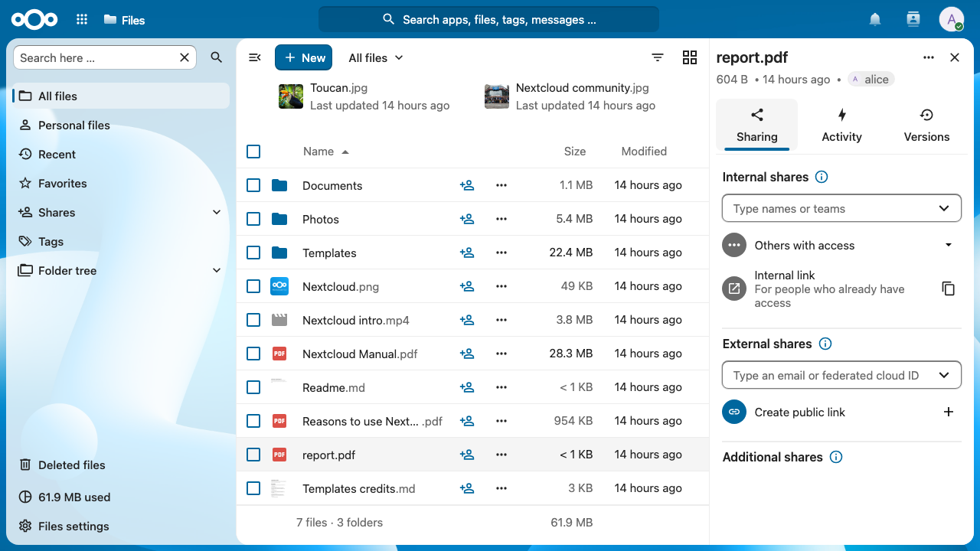Click the global search bar
980x551 pixels.
[x=488, y=20]
